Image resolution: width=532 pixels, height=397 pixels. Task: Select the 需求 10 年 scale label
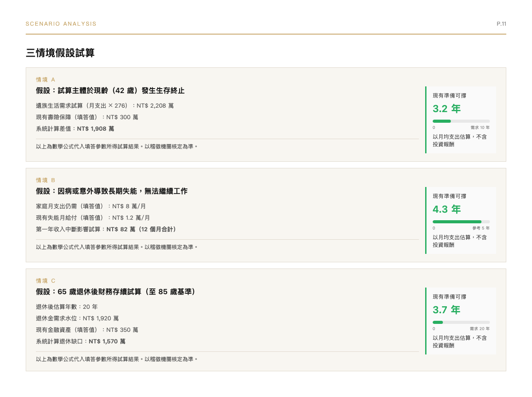click(x=480, y=127)
